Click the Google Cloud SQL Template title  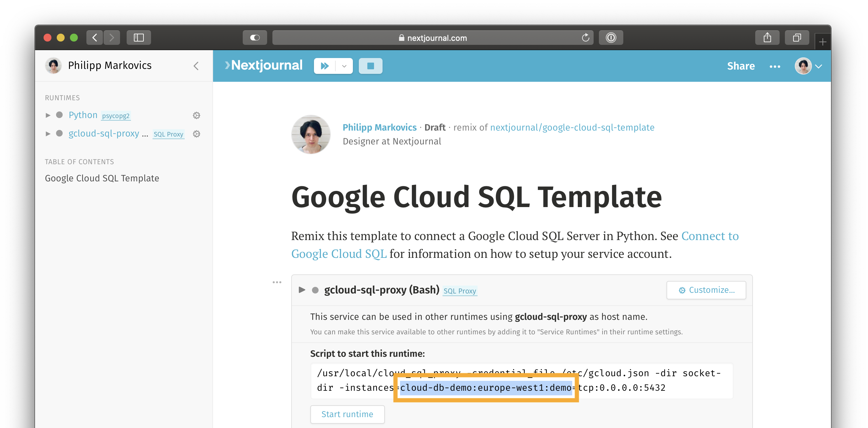(477, 197)
